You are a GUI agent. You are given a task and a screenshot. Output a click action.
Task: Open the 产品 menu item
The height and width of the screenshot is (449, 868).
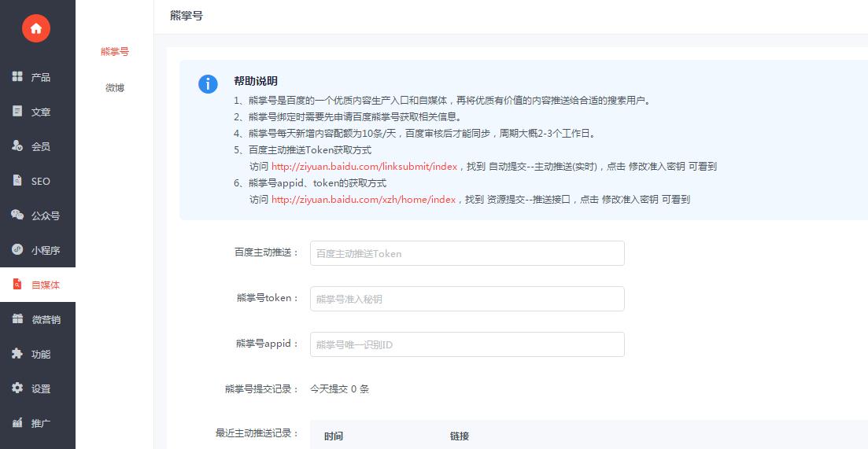click(40, 77)
